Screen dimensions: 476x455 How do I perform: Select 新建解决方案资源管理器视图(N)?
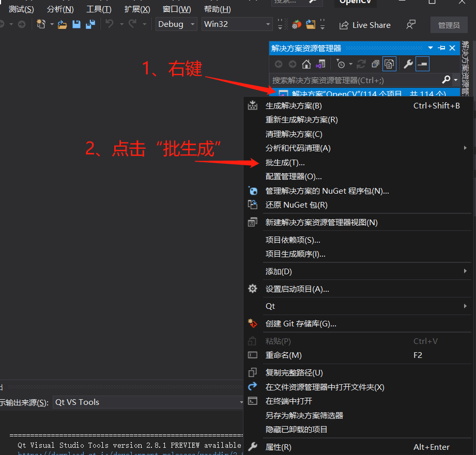(358, 223)
